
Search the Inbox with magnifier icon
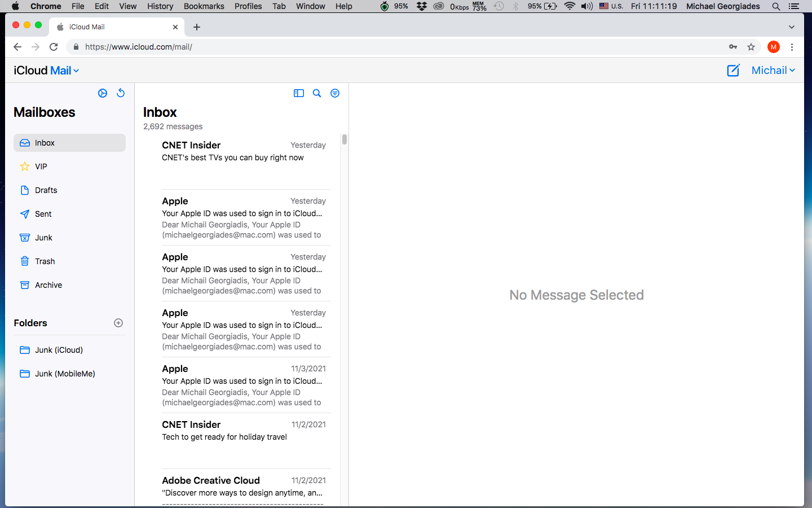pos(317,93)
